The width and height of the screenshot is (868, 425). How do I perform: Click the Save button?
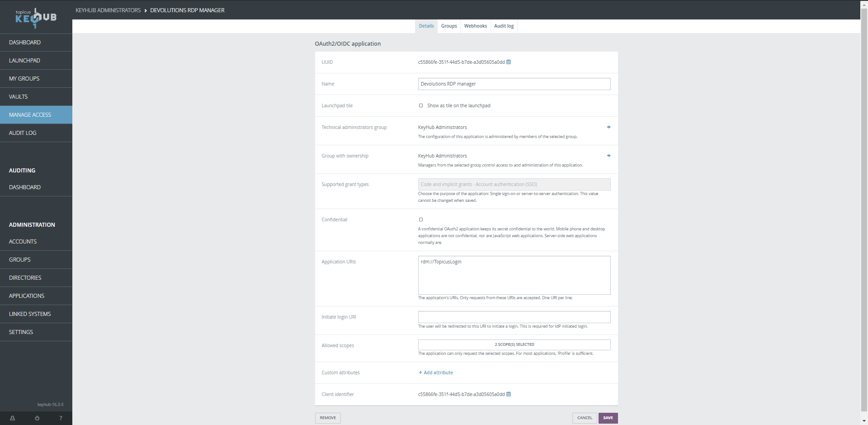coord(608,418)
